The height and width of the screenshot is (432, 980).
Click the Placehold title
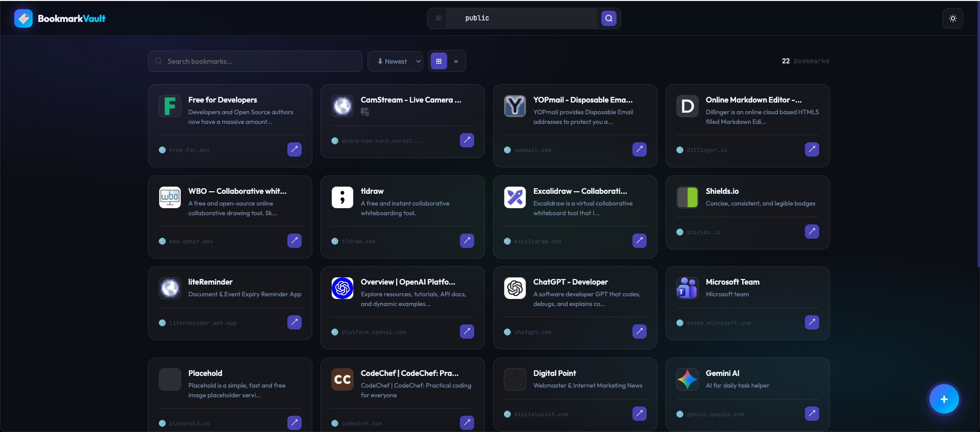tap(205, 373)
